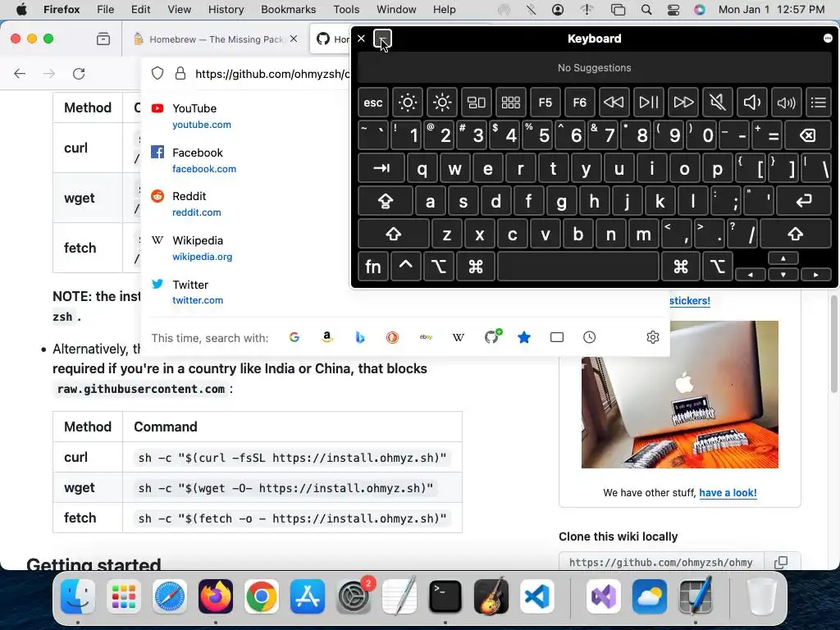Click the return key on keyboard
840x630 pixels.
pos(804,202)
